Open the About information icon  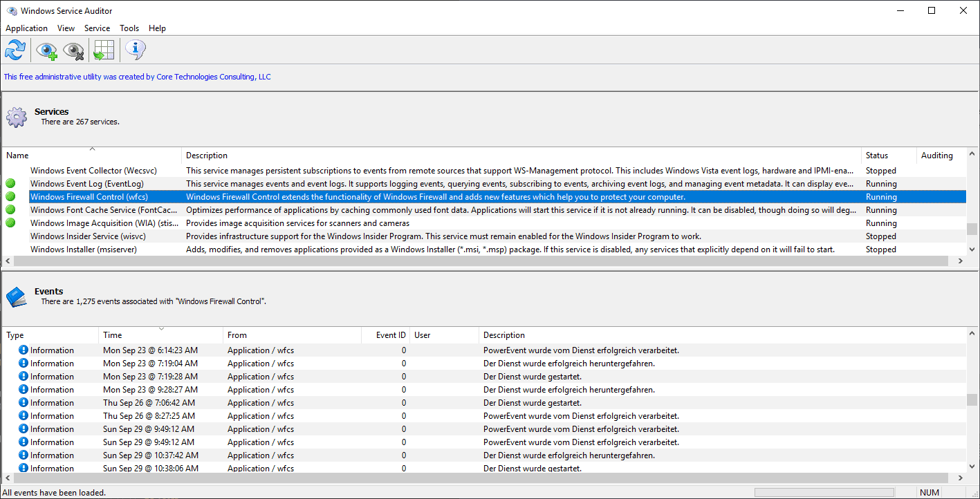pos(135,50)
